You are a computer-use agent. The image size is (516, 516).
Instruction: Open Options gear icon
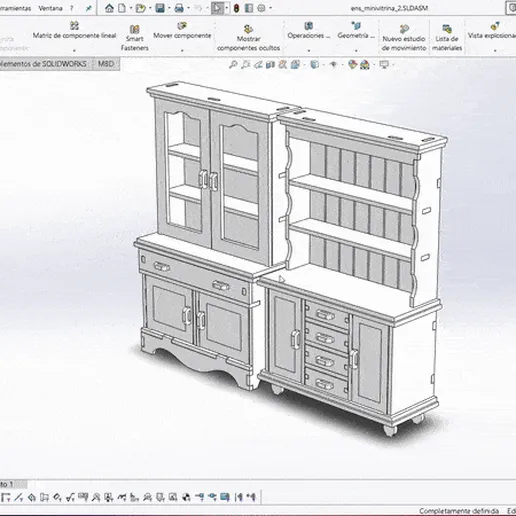(x=261, y=8)
